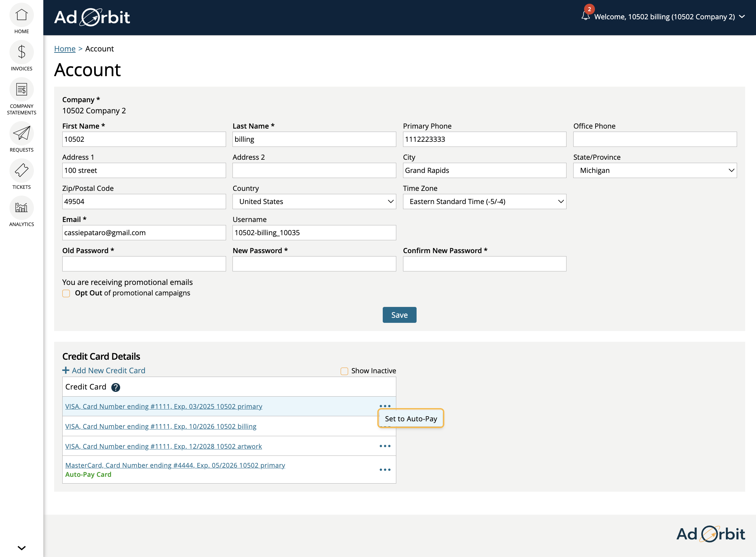Click the three-dot menu on VISA billing card
The image size is (756, 557).
coord(384,426)
